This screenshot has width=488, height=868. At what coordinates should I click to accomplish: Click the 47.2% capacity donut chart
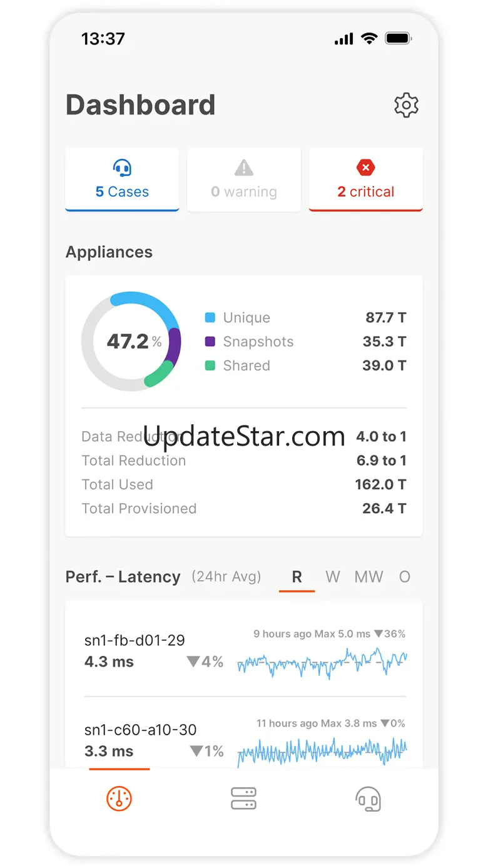(131, 342)
